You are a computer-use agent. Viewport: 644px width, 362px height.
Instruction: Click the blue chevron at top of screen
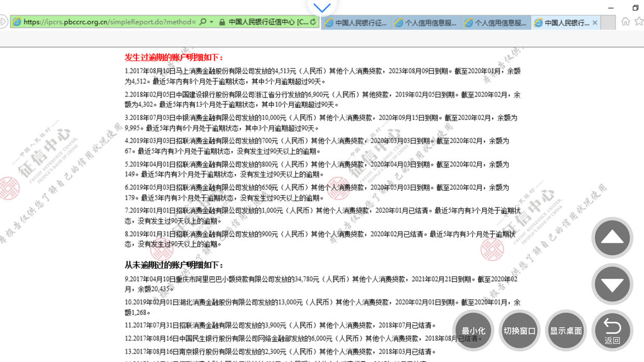coord(322,8)
